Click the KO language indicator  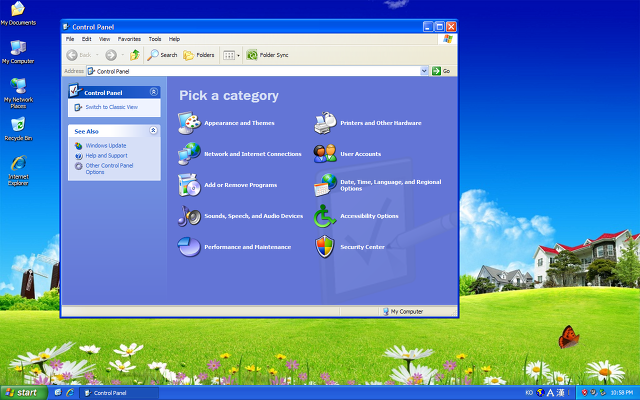point(529,393)
